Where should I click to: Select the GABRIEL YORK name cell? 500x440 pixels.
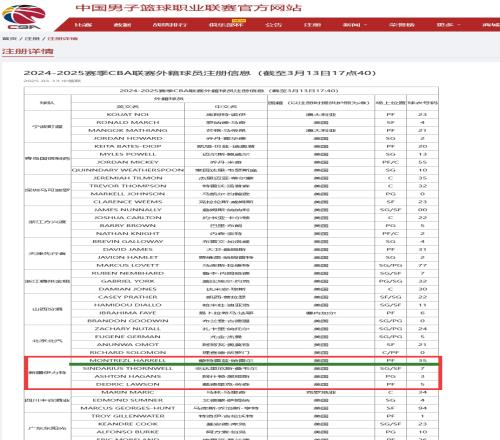point(128,281)
